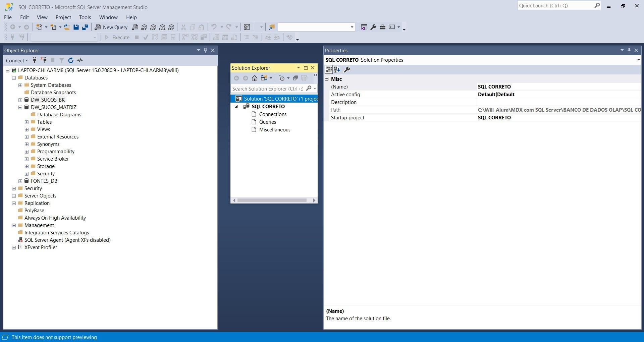
Task: Open the Window menu
Action: pyautogui.click(x=108, y=17)
